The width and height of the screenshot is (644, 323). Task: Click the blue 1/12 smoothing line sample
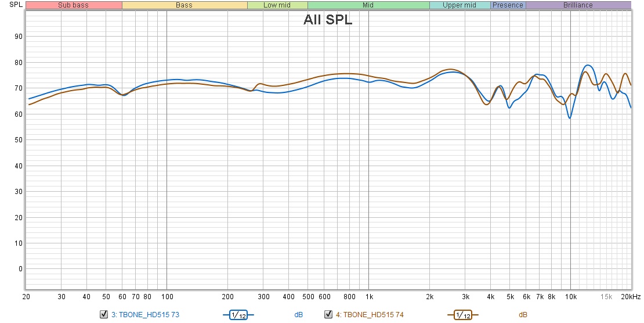238,315
